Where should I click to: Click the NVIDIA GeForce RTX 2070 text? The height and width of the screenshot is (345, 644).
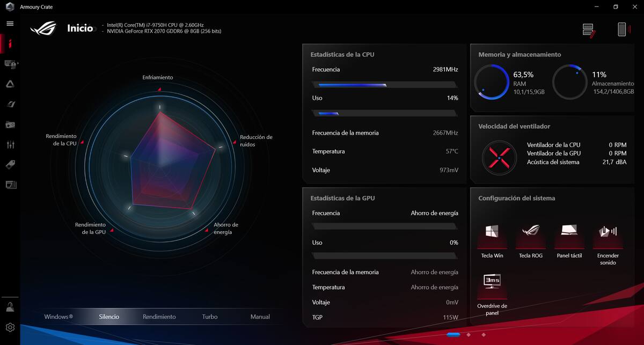coord(164,31)
